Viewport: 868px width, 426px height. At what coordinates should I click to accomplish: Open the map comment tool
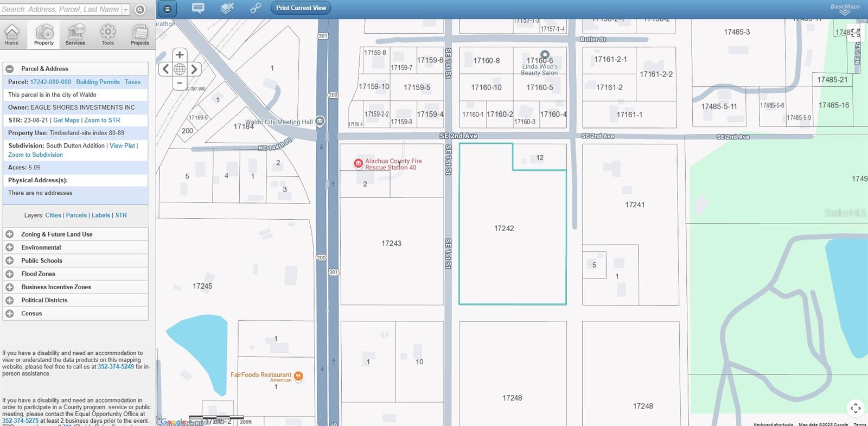coord(198,8)
